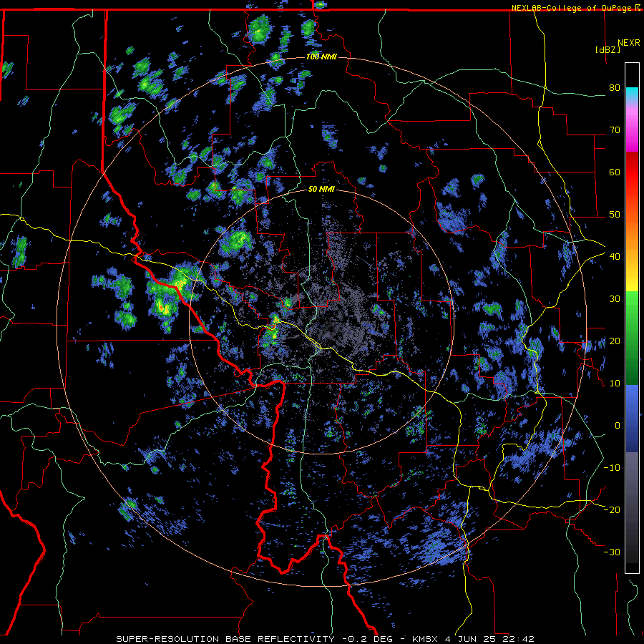Click the 50 NMI range ring label
The image size is (644, 644).
click(321, 189)
